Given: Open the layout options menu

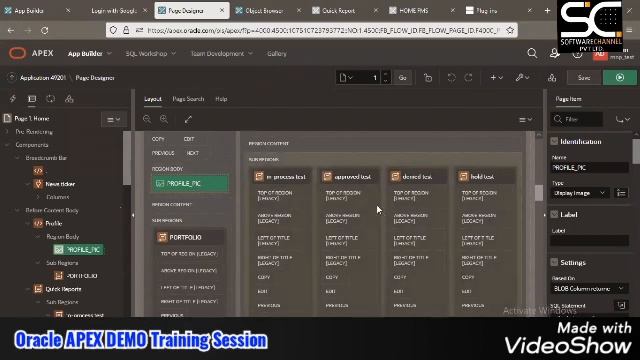Looking at the screenshot, I should tap(526, 120).
